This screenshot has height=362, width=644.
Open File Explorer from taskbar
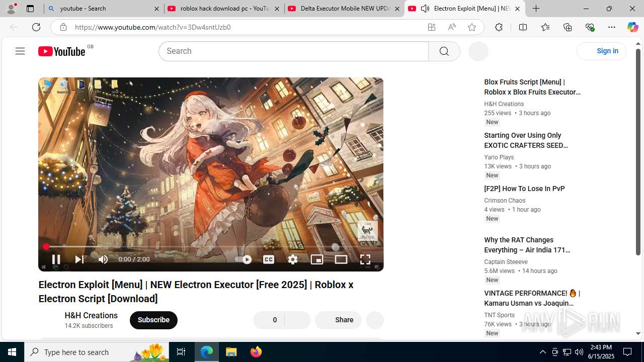(231, 352)
